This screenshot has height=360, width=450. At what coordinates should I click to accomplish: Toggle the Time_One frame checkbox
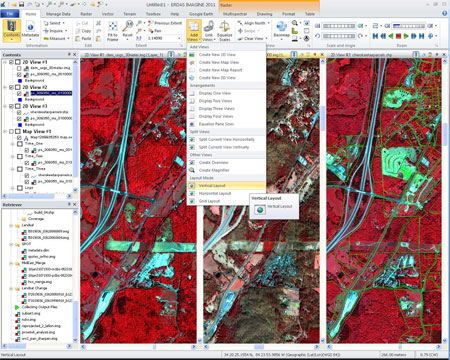[20, 144]
